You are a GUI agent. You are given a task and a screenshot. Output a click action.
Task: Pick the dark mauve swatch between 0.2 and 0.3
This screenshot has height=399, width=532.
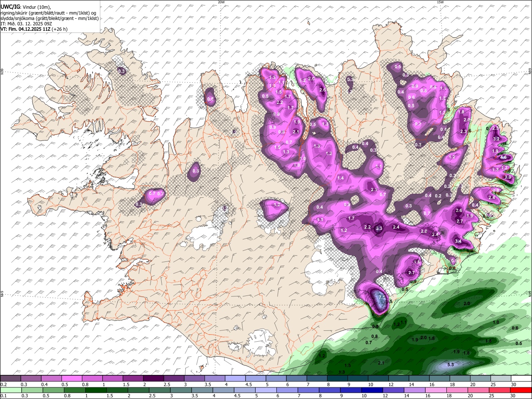(10, 379)
